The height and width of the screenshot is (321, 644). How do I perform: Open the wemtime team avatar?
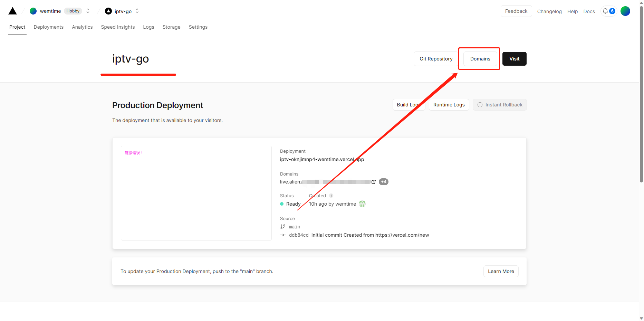tap(33, 11)
